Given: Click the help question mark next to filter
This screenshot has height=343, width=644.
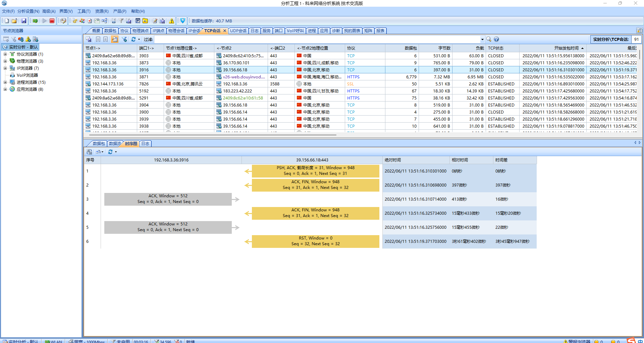Looking at the screenshot, I should tap(496, 39).
